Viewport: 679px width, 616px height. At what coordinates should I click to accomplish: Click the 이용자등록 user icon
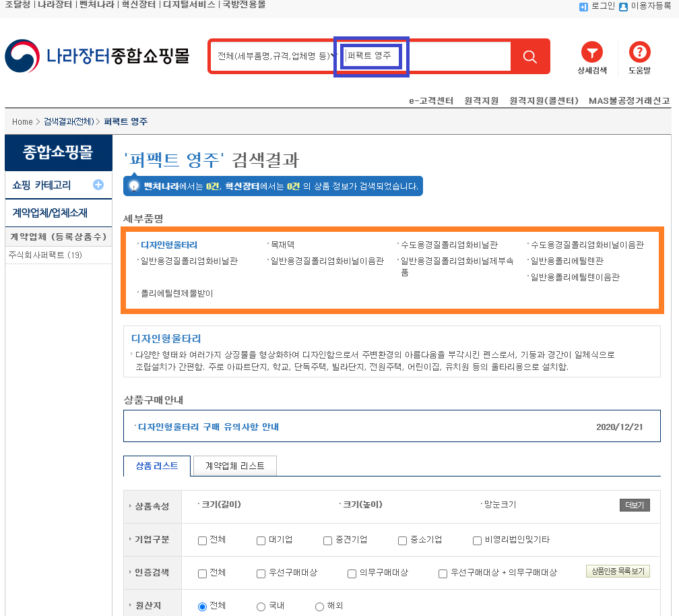click(x=623, y=7)
